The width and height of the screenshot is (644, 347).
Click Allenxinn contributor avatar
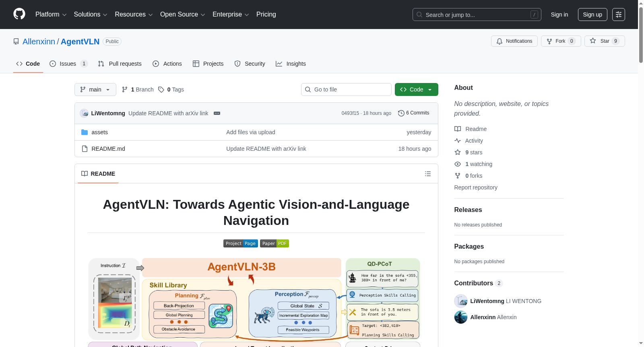[x=461, y=317]
